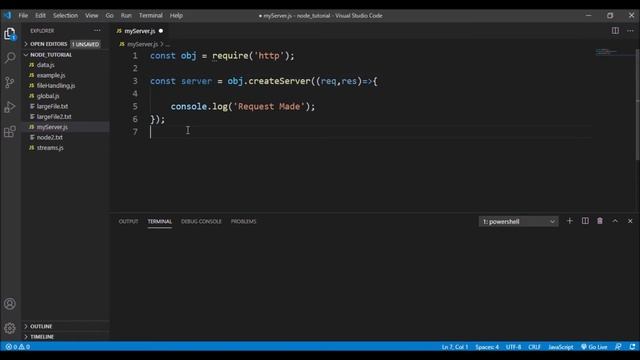The height and width of the screenshot is (360, 640).
Task: Click the notifications bell in status bar
Action: point(632,347)
